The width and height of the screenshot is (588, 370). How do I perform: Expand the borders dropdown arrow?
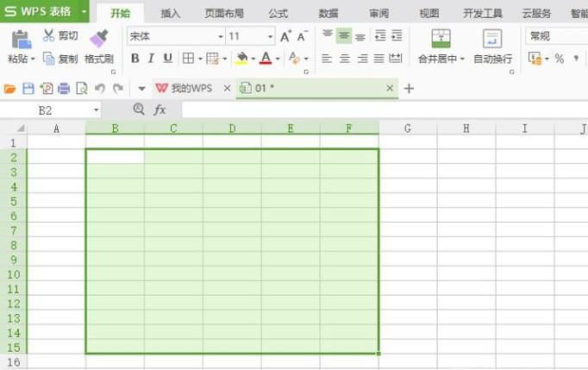click(200, 59)
